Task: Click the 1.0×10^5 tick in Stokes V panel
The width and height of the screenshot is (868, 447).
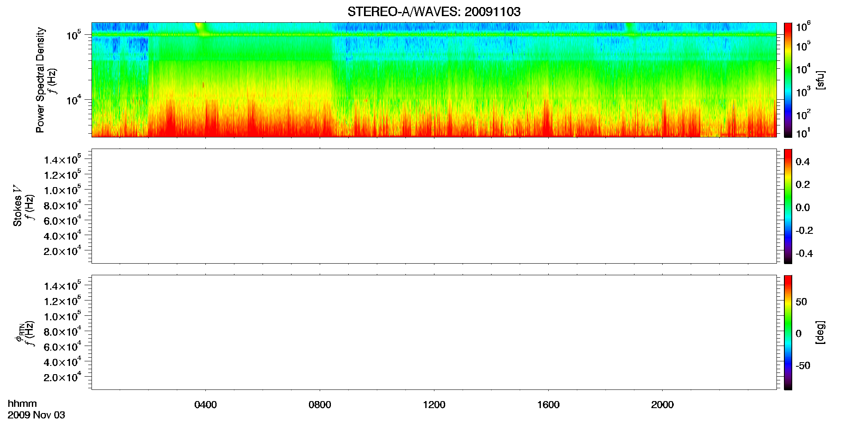Action: [x=63, y=190]
